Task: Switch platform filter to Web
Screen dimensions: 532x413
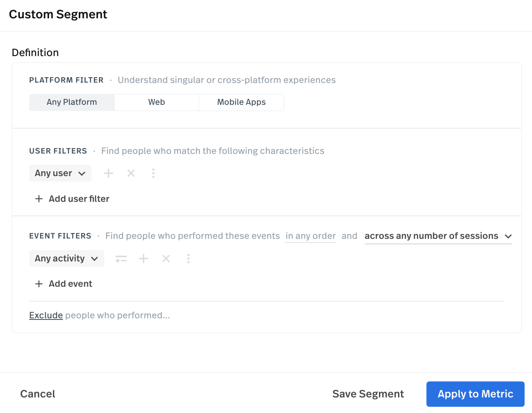Action: [157, 102]
